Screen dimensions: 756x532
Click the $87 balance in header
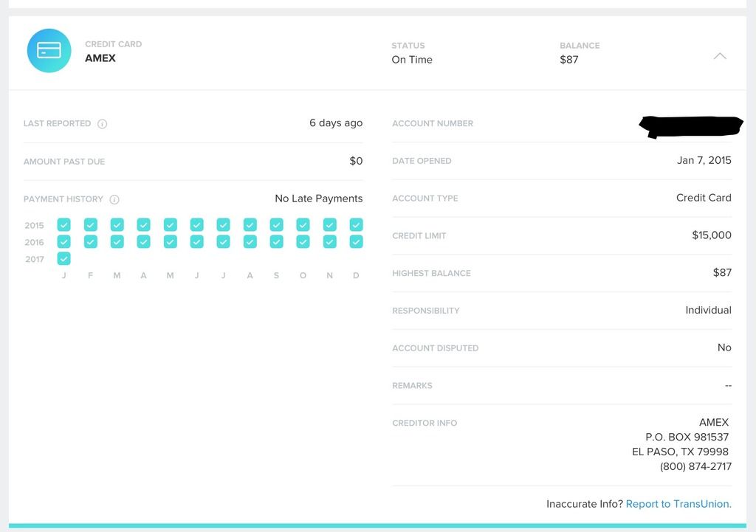[569, 60]
